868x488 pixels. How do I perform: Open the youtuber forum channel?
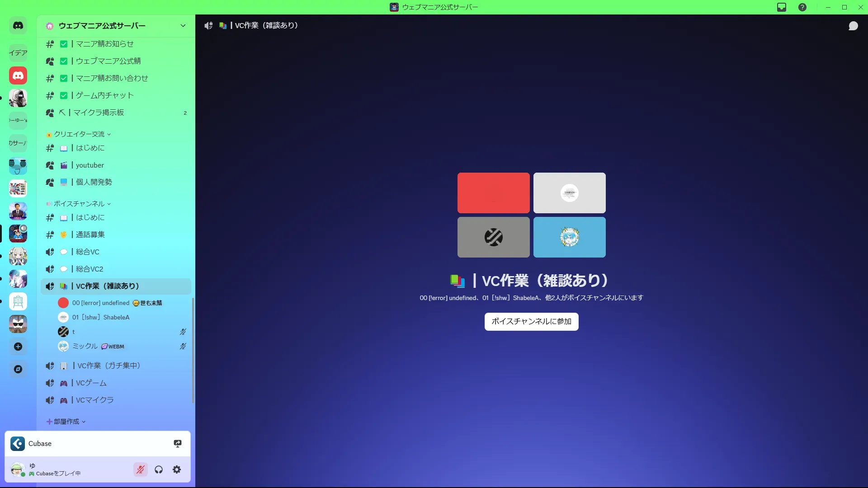[x=90, y=165]
